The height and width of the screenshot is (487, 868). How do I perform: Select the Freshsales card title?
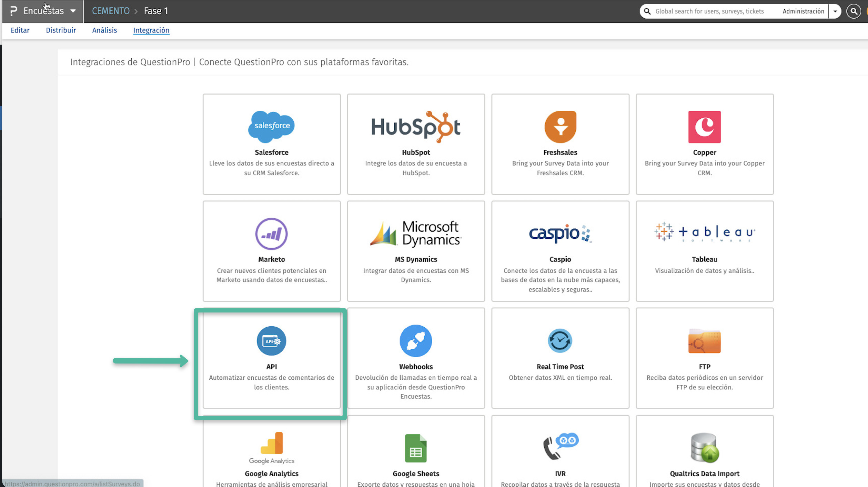tap(560, 152)
